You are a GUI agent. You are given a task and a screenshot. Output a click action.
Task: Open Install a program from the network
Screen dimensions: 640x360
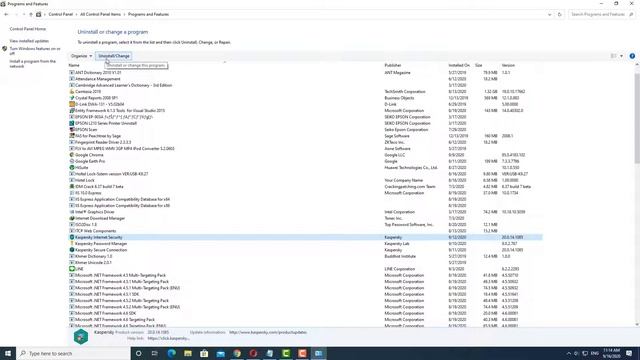(x=33, y=64)
